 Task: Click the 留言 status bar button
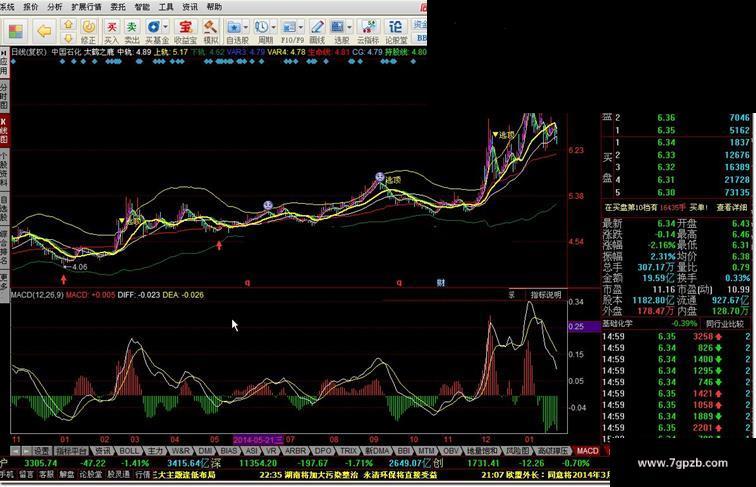27,474
